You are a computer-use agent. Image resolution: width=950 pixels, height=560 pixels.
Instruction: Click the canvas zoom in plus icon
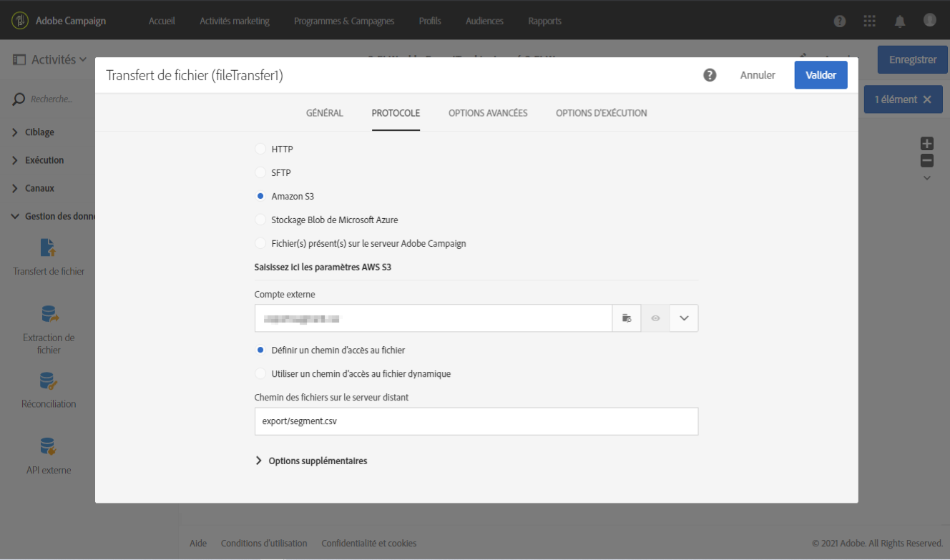tap(927, 144)
